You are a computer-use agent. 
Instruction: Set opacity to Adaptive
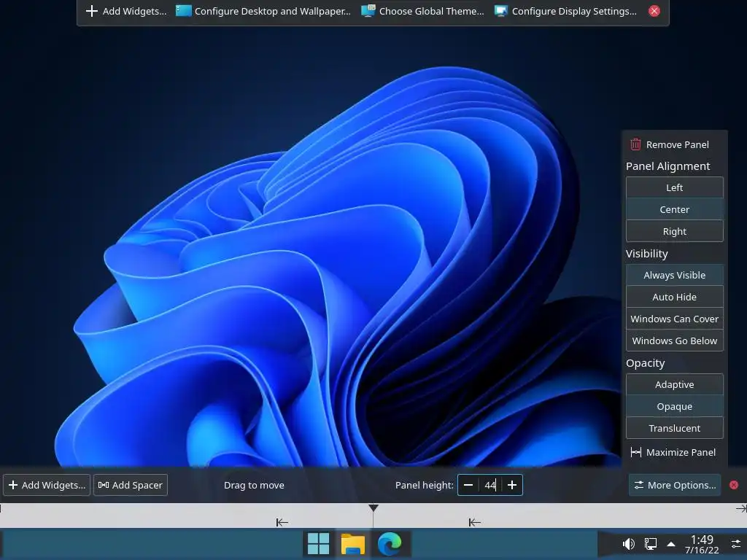coord(674,385)
